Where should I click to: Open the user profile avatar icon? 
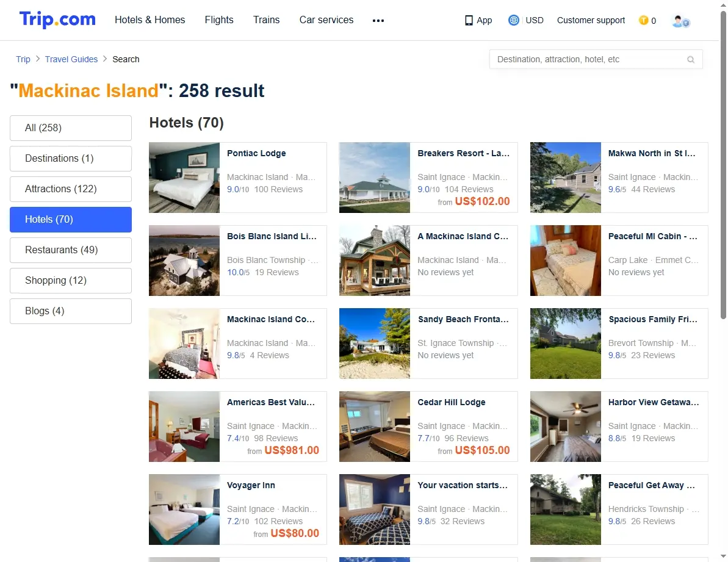680,21
